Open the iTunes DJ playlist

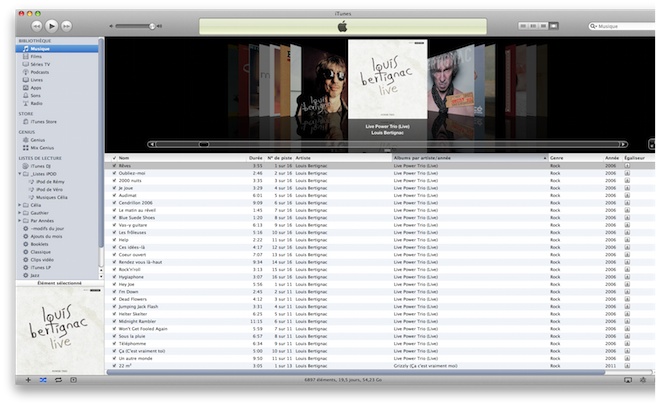[x=57, y=166]
